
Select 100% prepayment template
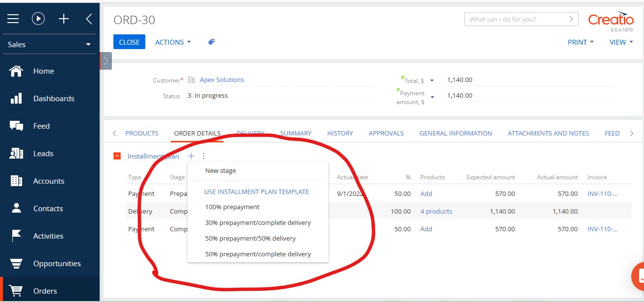(x=258, y=207)
